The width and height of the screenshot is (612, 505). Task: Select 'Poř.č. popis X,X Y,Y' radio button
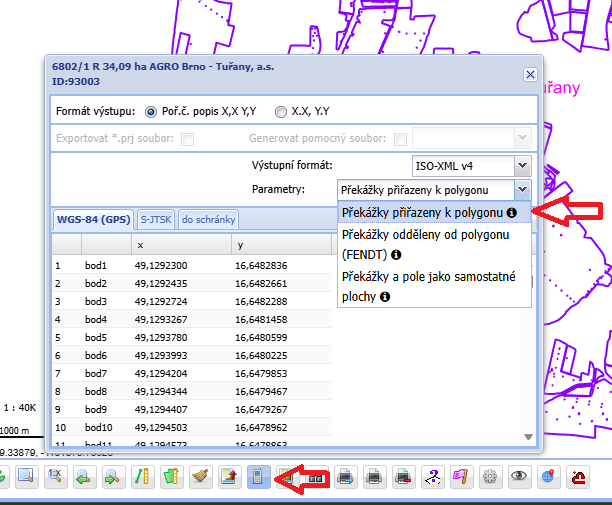151,112
